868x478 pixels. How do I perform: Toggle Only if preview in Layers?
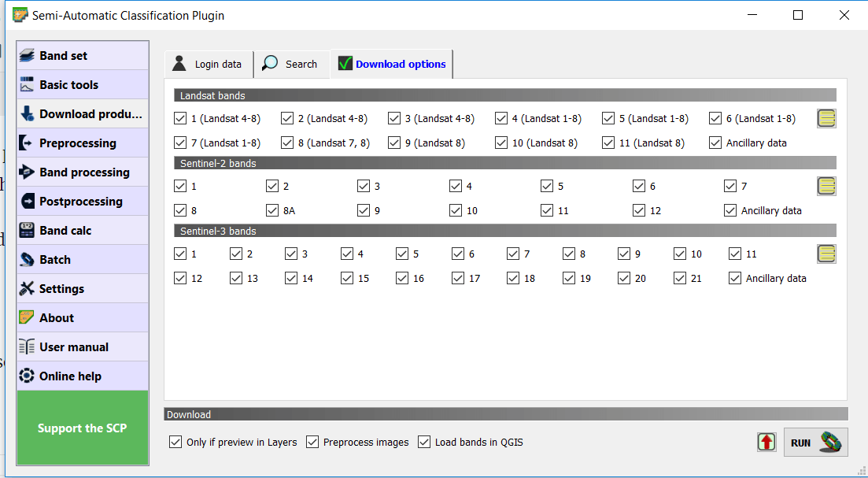[x=175, y=442]
